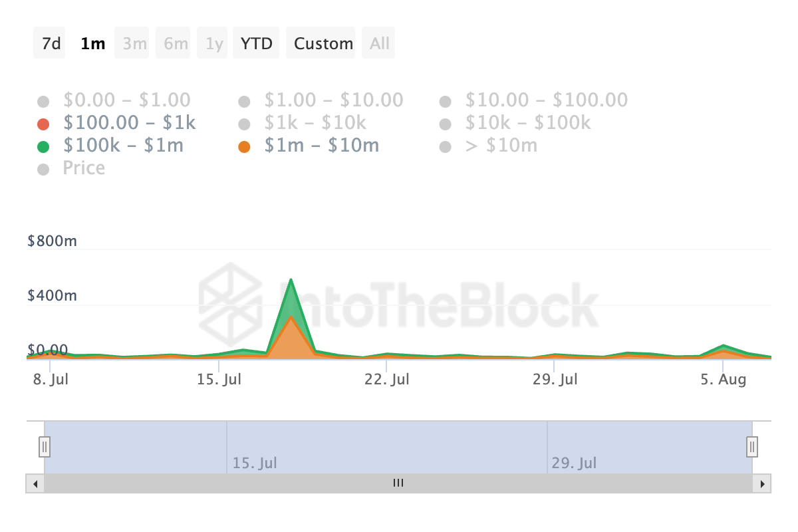Click right range handle of navigator
Image resolution: width=798 pixels, height=532 pixels.
click(752, 446)
